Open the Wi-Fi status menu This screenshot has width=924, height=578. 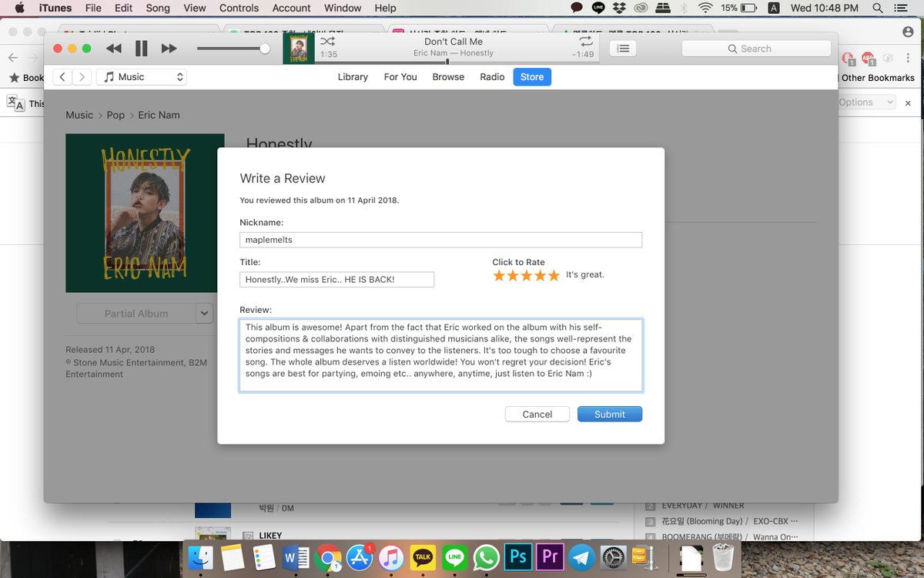[x=705, y=8]
